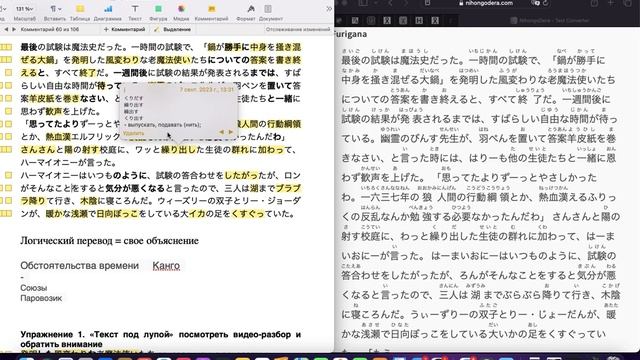The width and height of the screenshot is (640, 360).
Task: Click the comment marker beside the 最後の試験 line
Action: [6, 47]
